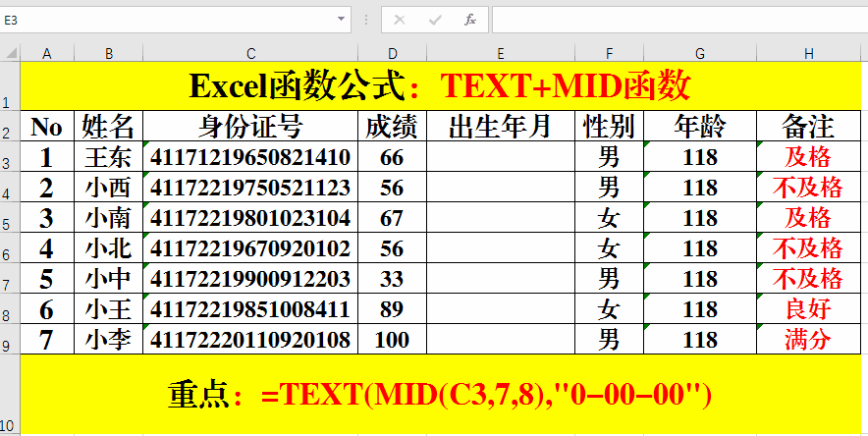868x436 pixels.
Task: Click the Enter checkmark formula bar icon
Action: coord(435,21)
